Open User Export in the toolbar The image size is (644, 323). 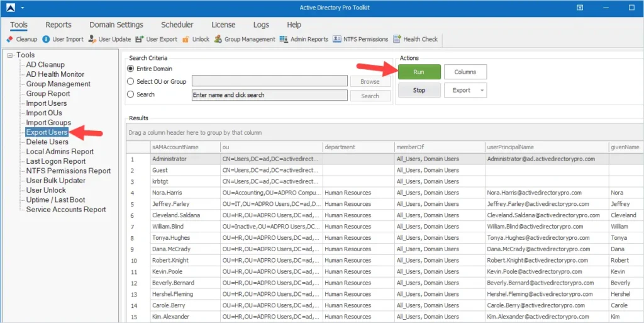156,39
